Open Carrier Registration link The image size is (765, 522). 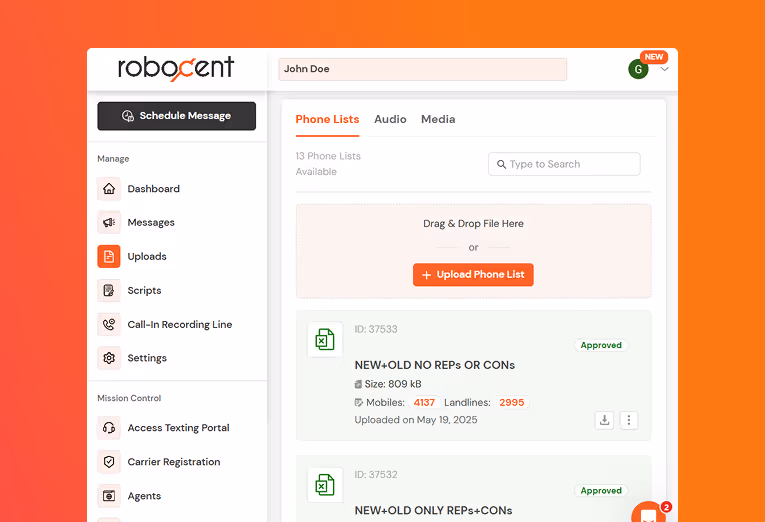click(174, 462)
